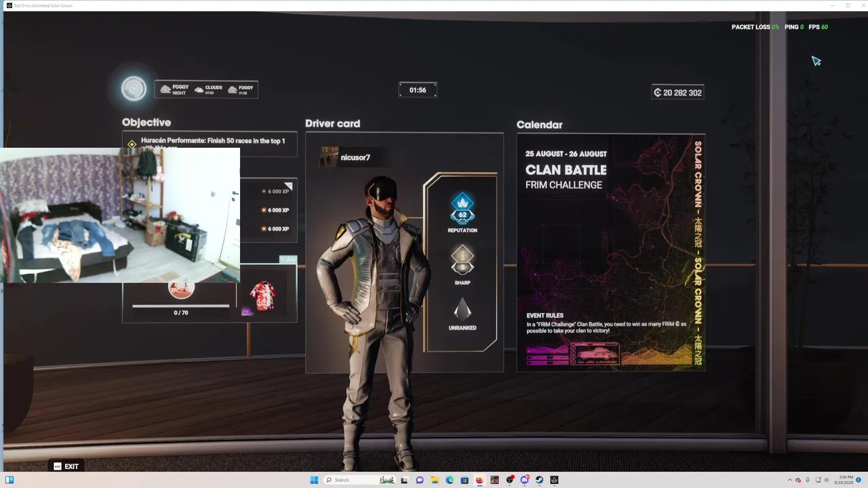This screenshot has width=868, height=488.
Task: Open Discord from the taskbar
Action: 524,480
